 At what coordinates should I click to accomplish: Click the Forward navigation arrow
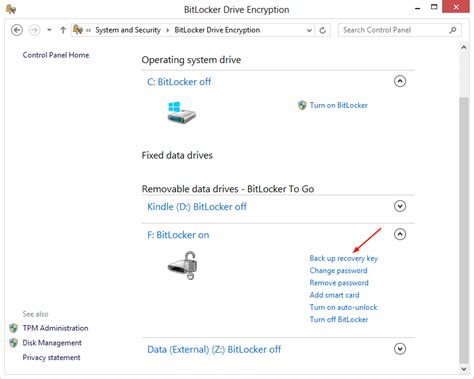tap(34, 30)
